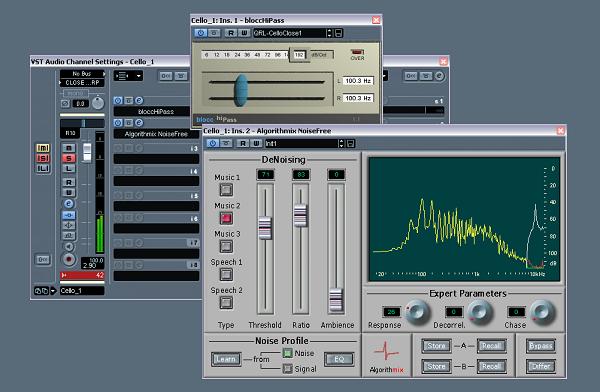The image size is (600, 392).
Task: Select 192 dB/Oct slope in bloccHiPass
Action: 299,55
